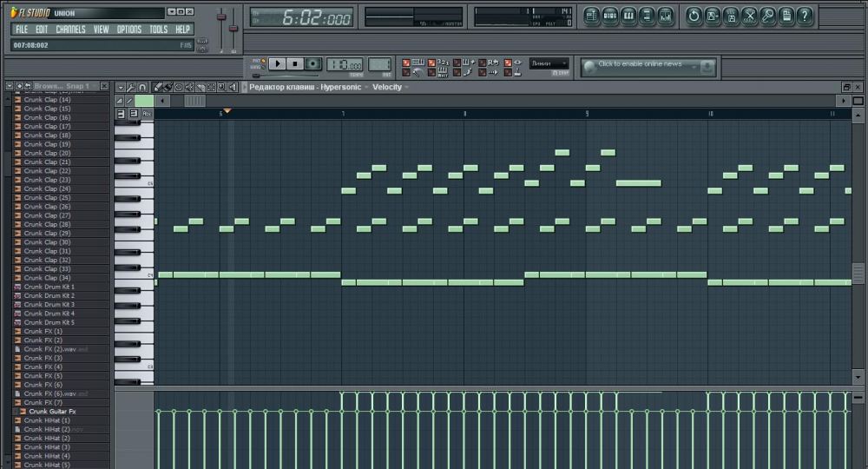Open the mixer window icon
Screen dimensions: 868x469
tap(666, 16)
